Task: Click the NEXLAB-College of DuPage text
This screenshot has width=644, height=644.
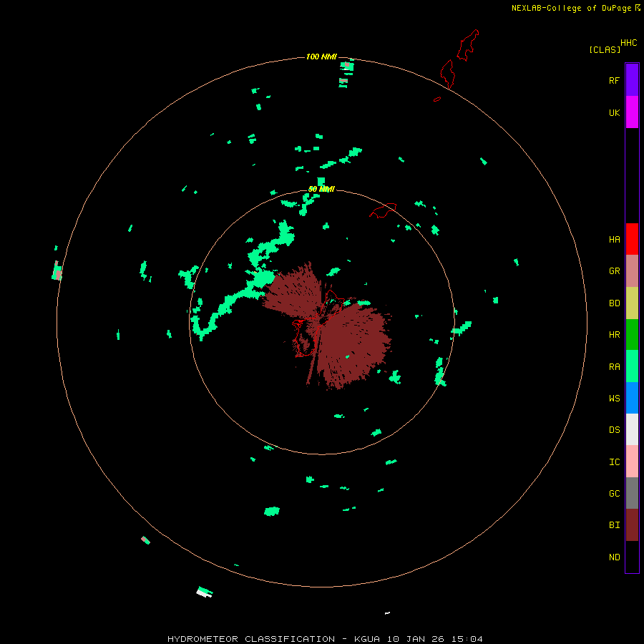Action: click(x=571, y=8)
